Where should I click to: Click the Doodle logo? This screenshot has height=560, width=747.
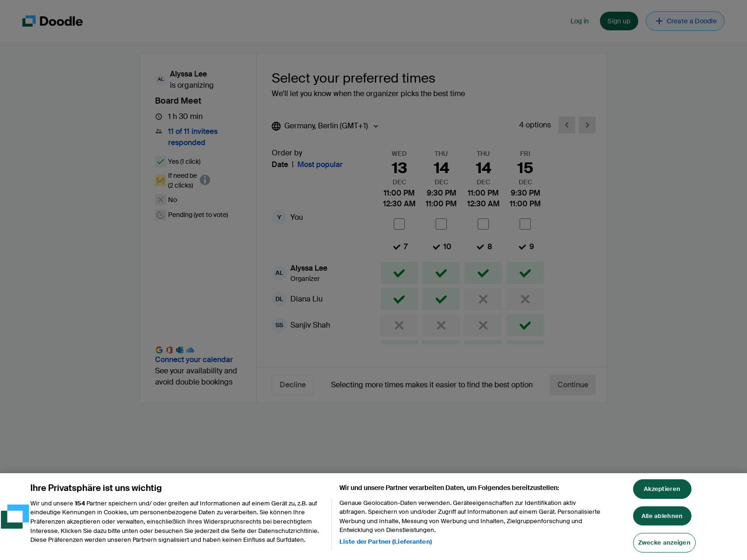click(x=52, y=21)
